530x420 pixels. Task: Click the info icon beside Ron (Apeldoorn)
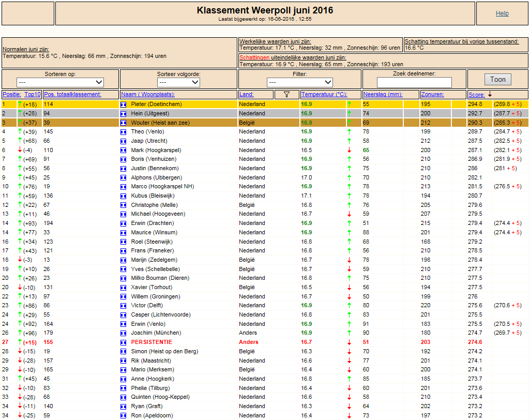tap(124, 415)
